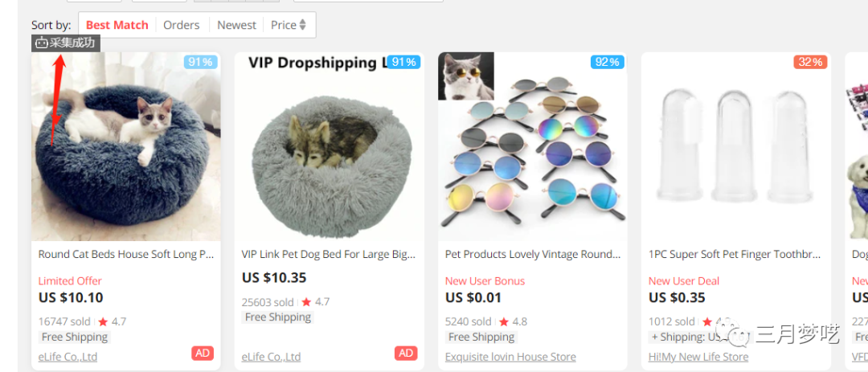This screenshot has width=868, height=372.
Task: Visit the Exquisite lovin House Store
Action: [510, 357]
